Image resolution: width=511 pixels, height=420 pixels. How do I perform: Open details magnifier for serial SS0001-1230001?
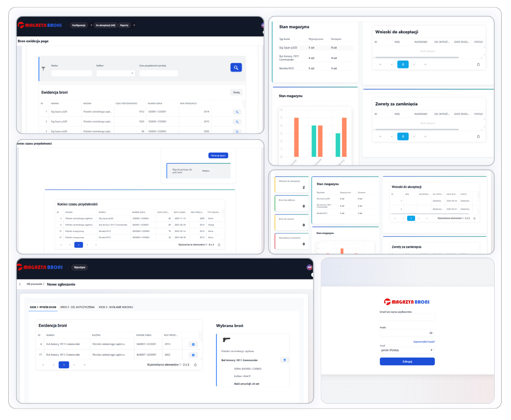[x=237, y=112]
